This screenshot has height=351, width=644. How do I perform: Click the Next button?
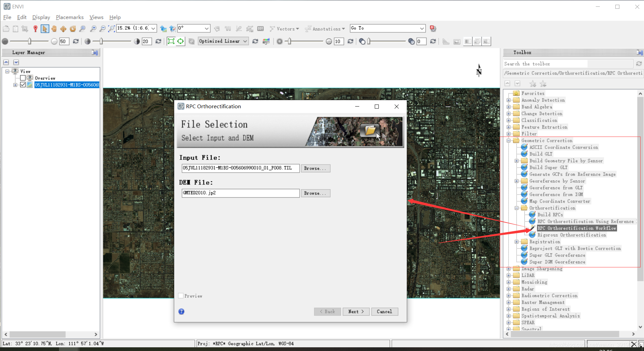(x=356, y=312)
